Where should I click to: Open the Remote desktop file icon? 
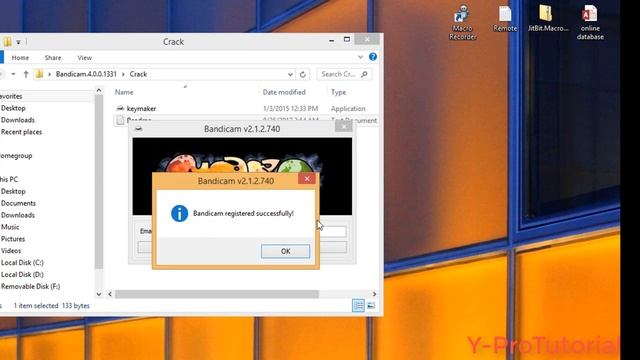pyautogui.click(x=505, y=19)
